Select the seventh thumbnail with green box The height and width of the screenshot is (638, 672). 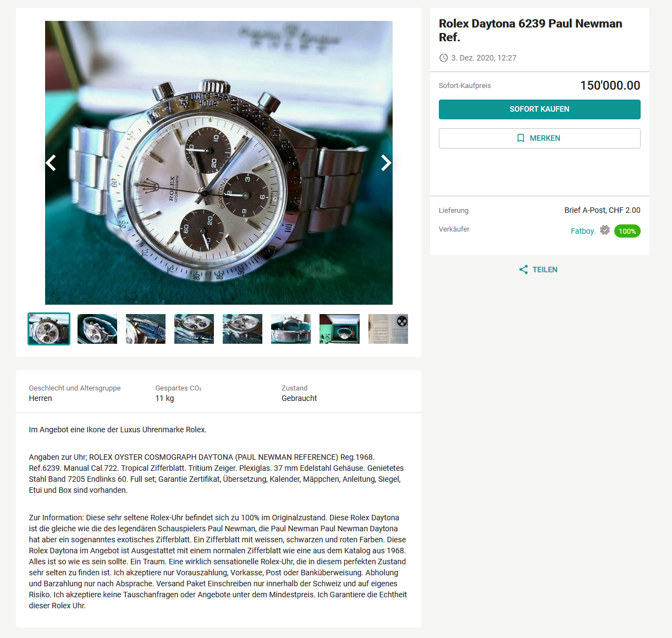(339, 329)
